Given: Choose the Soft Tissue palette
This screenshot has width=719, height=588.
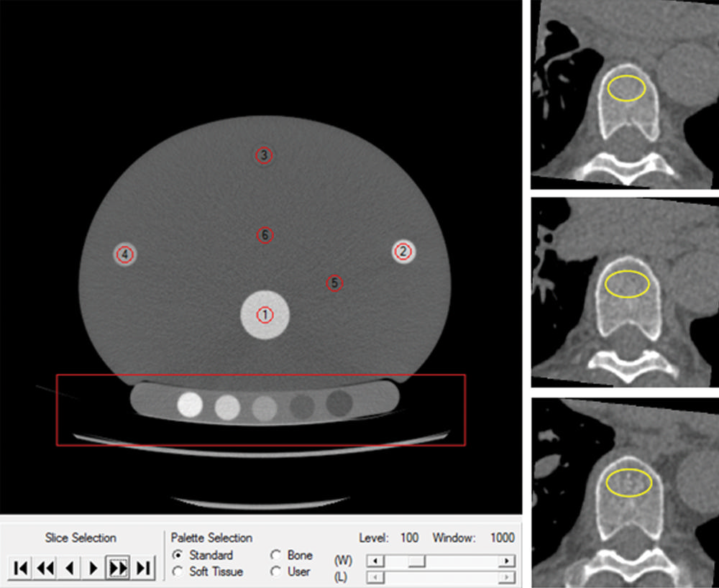Looking at the screenshot, I should 178,572.
